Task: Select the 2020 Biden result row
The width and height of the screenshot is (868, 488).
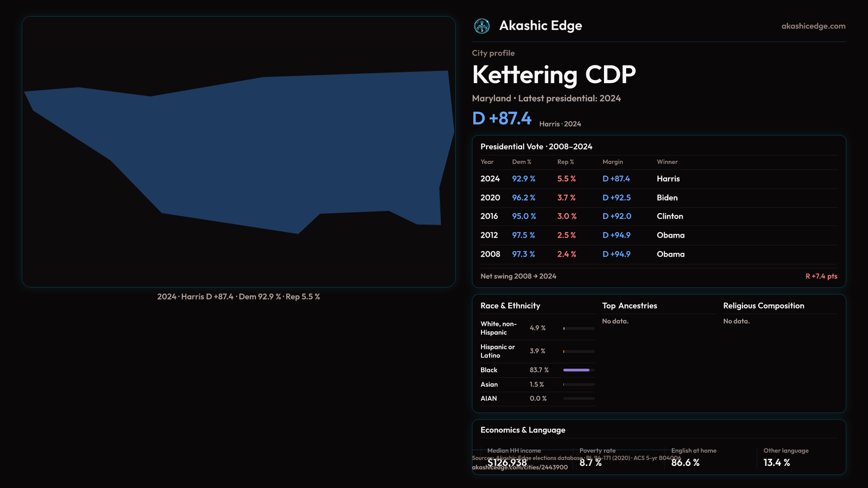Action: pyautogui.click(x=658, y=198)
